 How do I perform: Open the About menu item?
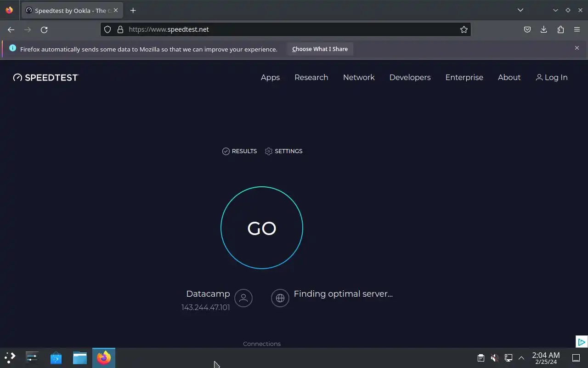pos(509,77)
